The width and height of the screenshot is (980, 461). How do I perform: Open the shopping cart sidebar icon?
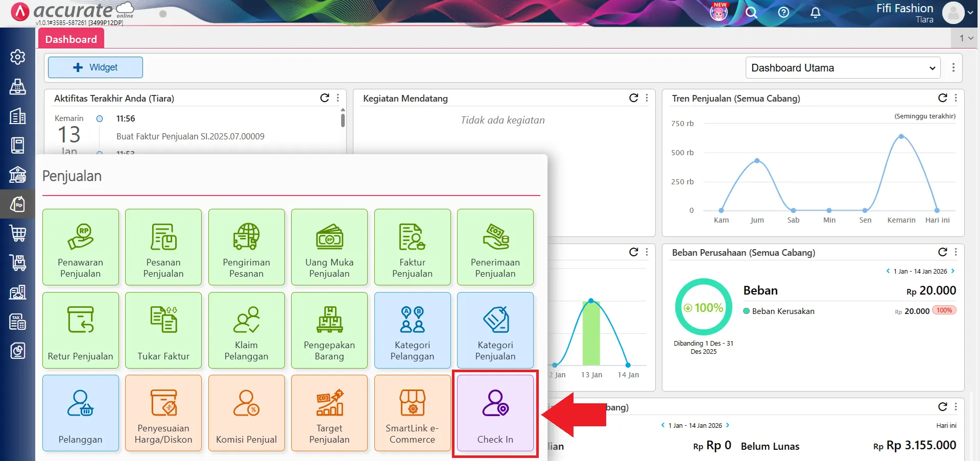[x=18, y=233]
